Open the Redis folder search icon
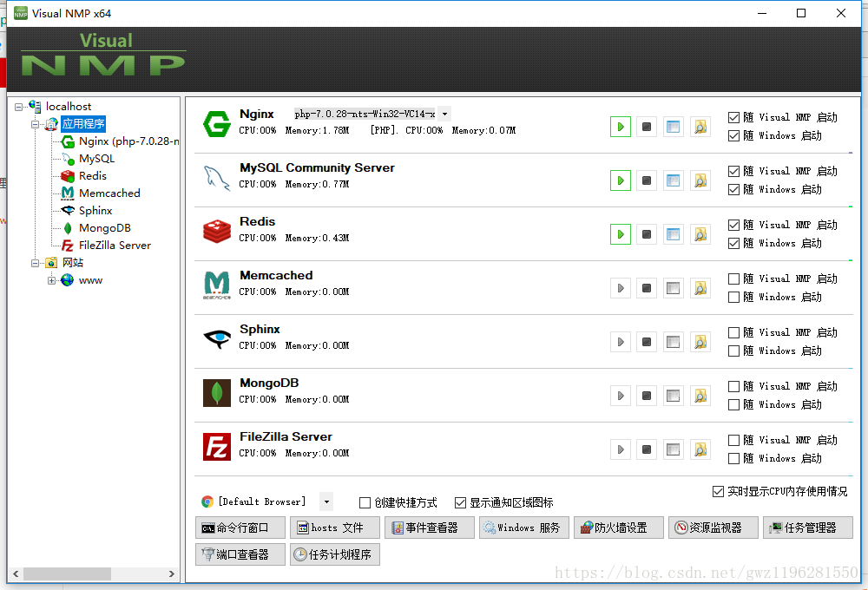The image size is (868, 590). [700, 234]
